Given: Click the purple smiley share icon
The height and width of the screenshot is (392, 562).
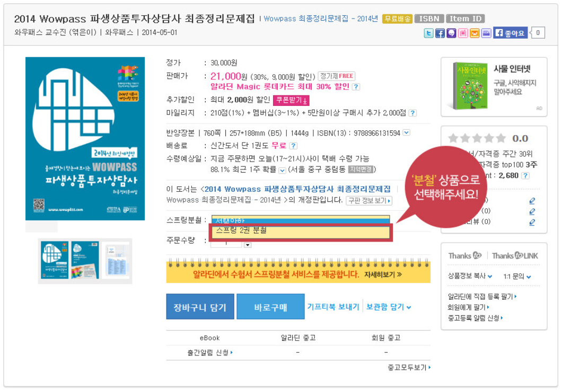Looking at the screenshot, I should [451, 33].
